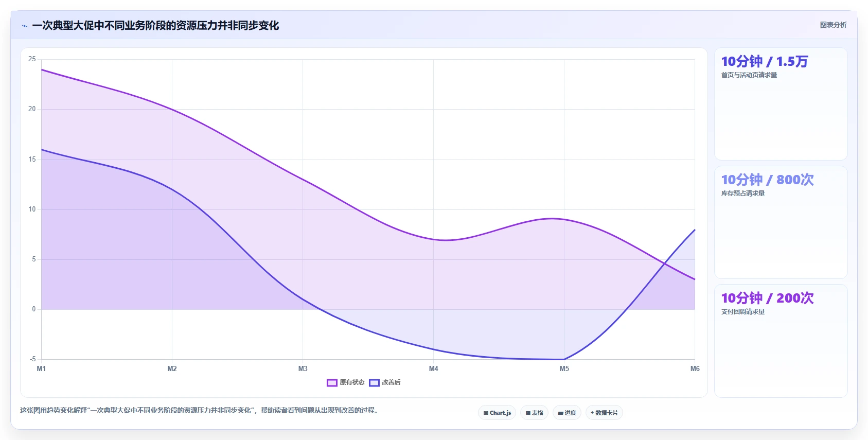Click the icon inside the 进度 pill
Screen dimensions: 868x440
click(560, 413)
